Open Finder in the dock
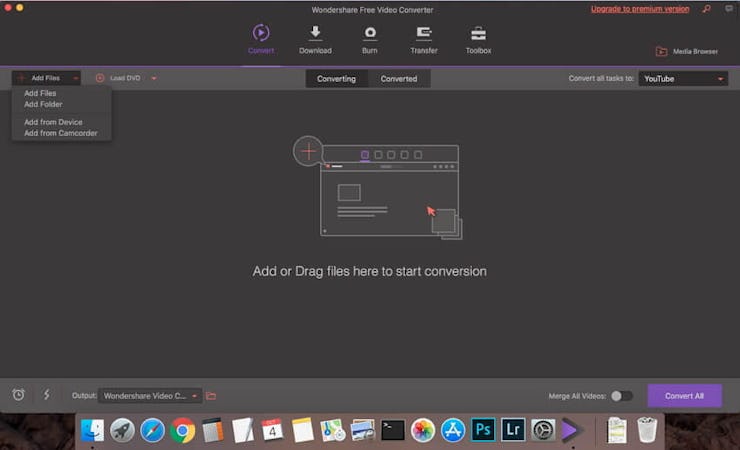Screen dimensions: 740x450 92,430
